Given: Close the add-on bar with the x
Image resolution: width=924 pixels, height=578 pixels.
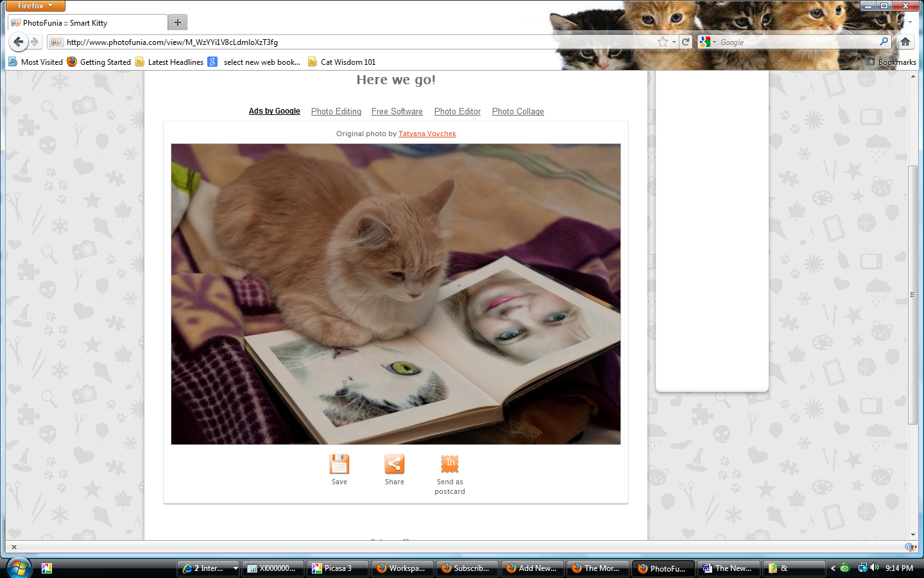Looking at the screenshot, I should 14,547.
